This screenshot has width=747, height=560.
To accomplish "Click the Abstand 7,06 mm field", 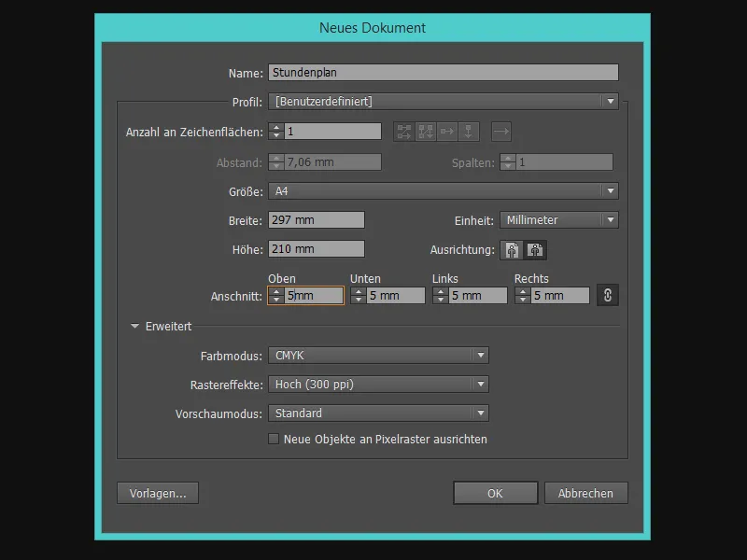I will tap(332, 161).
